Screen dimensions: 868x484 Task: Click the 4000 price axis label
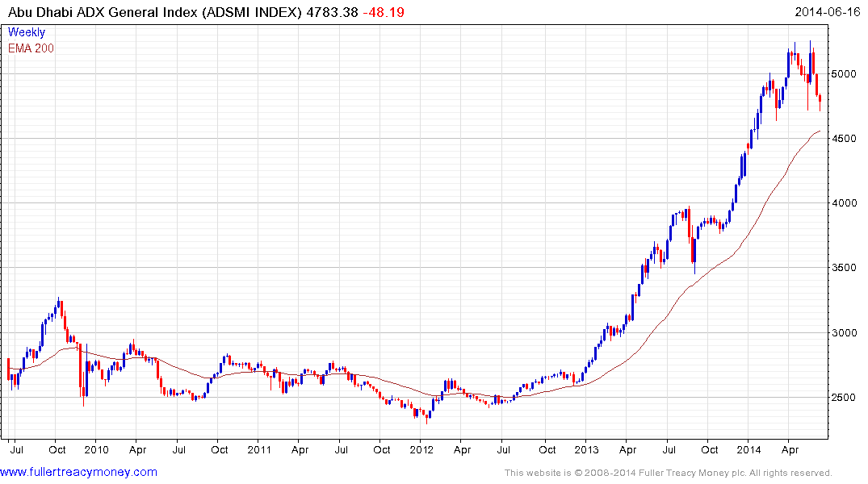[845, 203]
